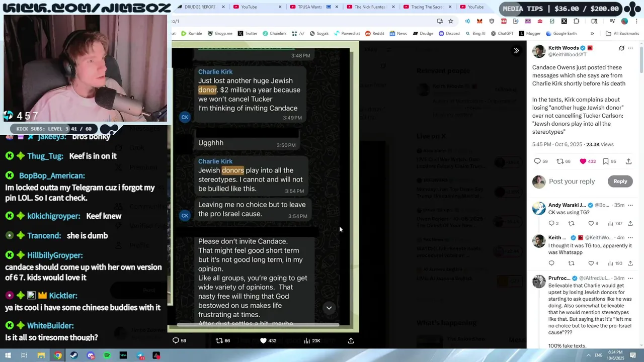Click the repost icon under the image viewer

click(219, 340)
